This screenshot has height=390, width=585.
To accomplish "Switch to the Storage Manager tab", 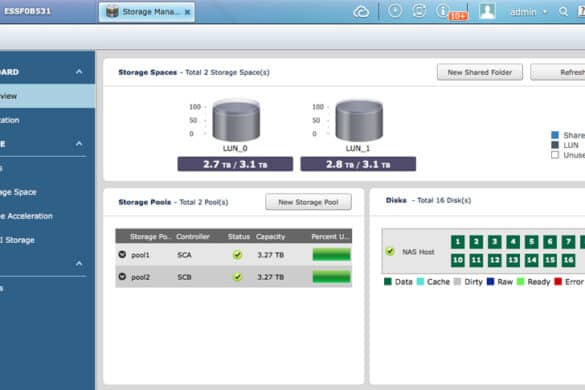I will pos(147,12).
